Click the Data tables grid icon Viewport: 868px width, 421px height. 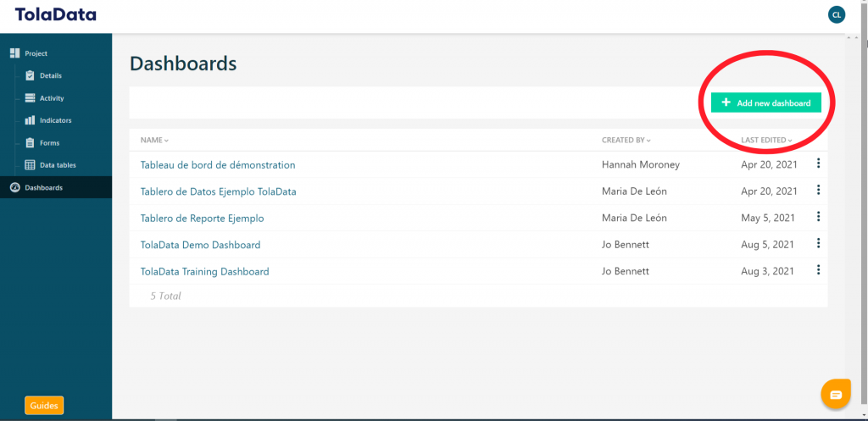tap(30, 165)
